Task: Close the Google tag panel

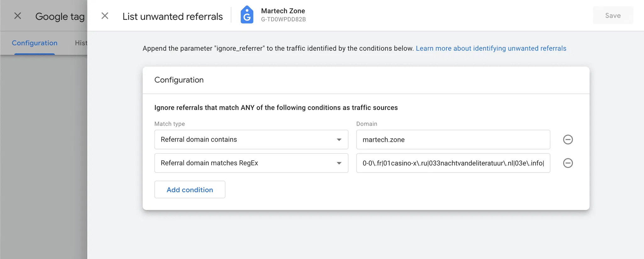Action: [x=18, y=16]
